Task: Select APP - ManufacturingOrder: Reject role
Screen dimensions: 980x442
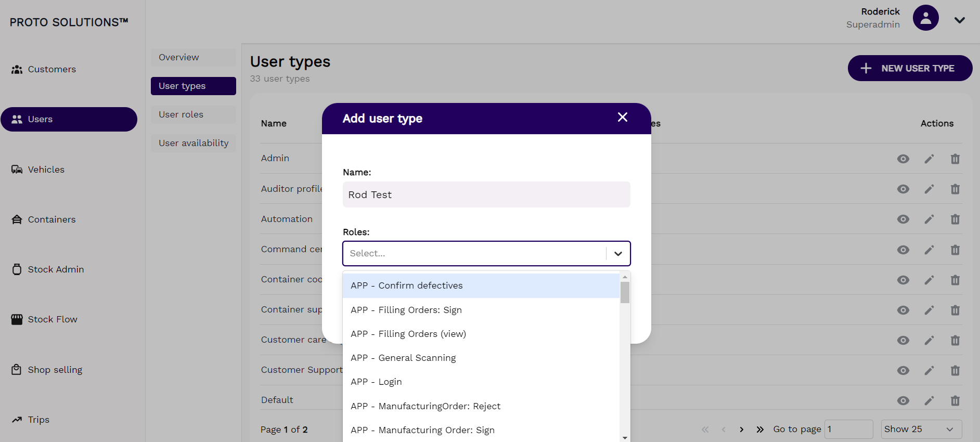Action: tap(481, 406)
